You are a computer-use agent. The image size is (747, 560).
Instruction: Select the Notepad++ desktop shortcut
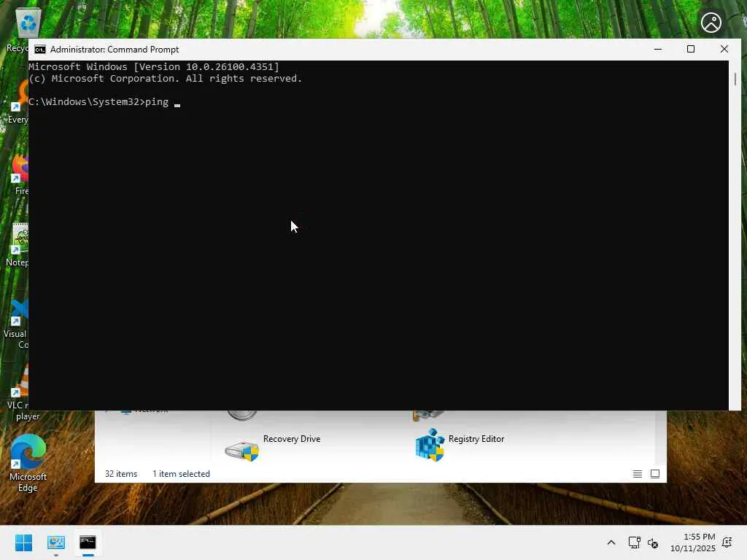pyautogui.click(x=18, y=245)
